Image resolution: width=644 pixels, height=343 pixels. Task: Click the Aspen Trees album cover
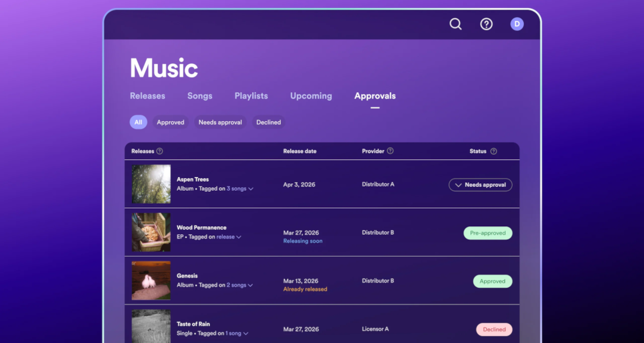click(x=151, y=184)
